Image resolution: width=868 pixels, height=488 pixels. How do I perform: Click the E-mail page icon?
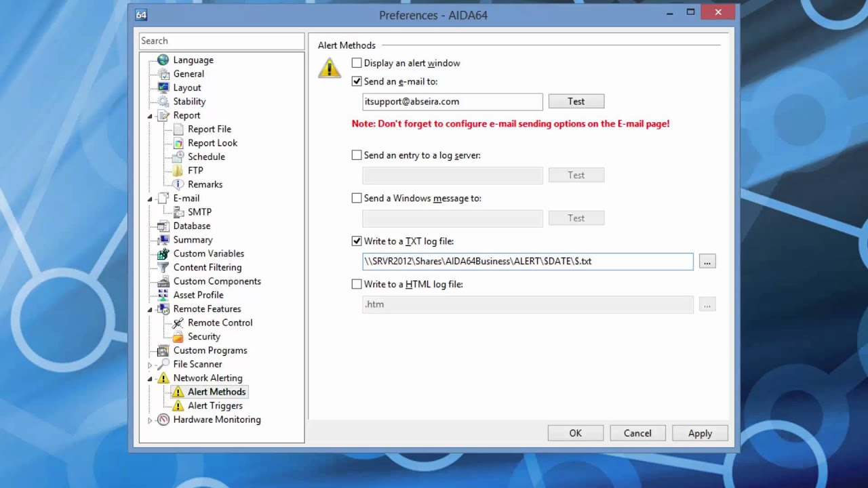163,198
